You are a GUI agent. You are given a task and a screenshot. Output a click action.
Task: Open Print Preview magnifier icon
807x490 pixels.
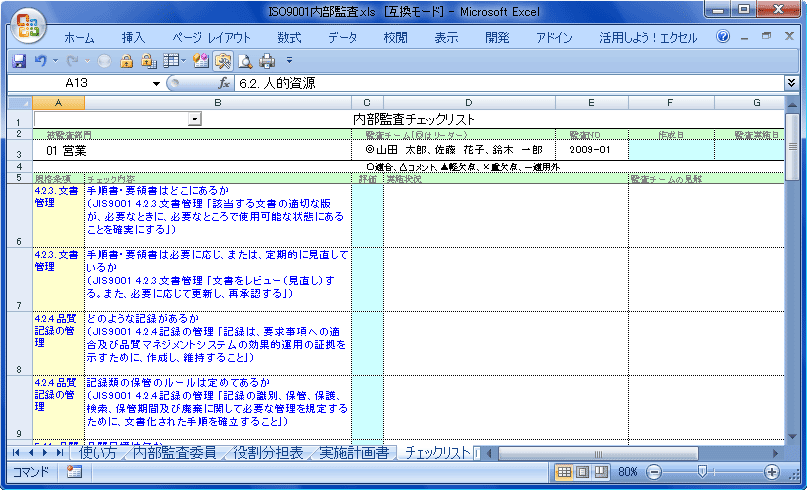click(x=245, y=61)
